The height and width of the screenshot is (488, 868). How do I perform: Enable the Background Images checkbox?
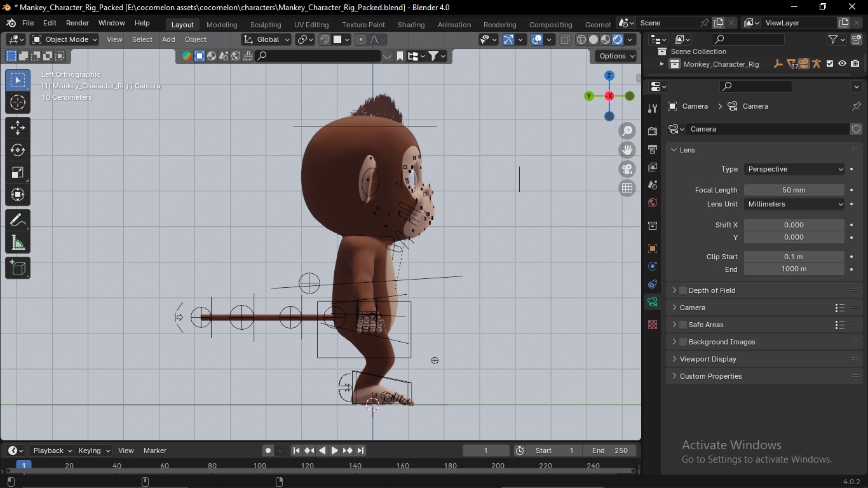pyautogui.click(x=683, y=342)
